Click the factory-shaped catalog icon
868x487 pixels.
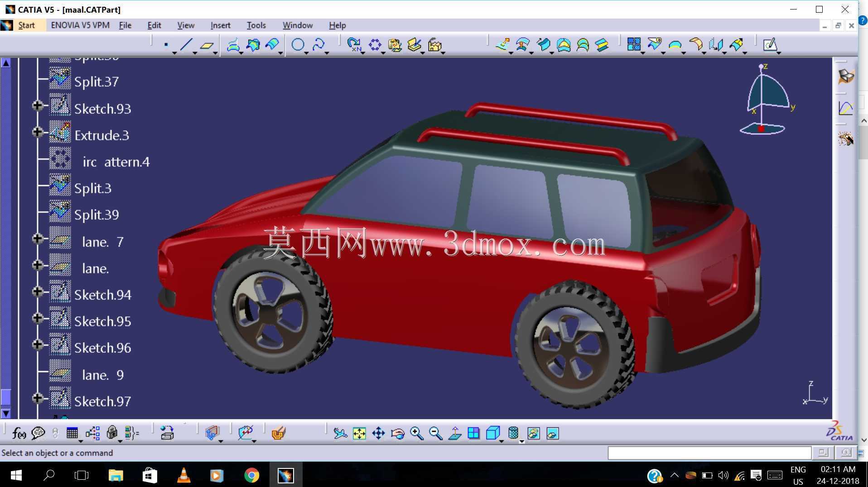434,44
